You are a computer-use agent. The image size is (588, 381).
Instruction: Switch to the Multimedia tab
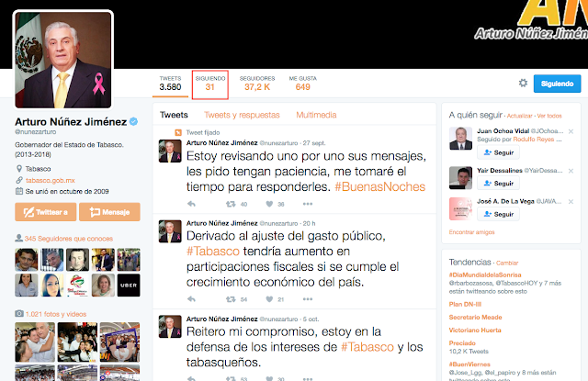[x=316, y=115]
